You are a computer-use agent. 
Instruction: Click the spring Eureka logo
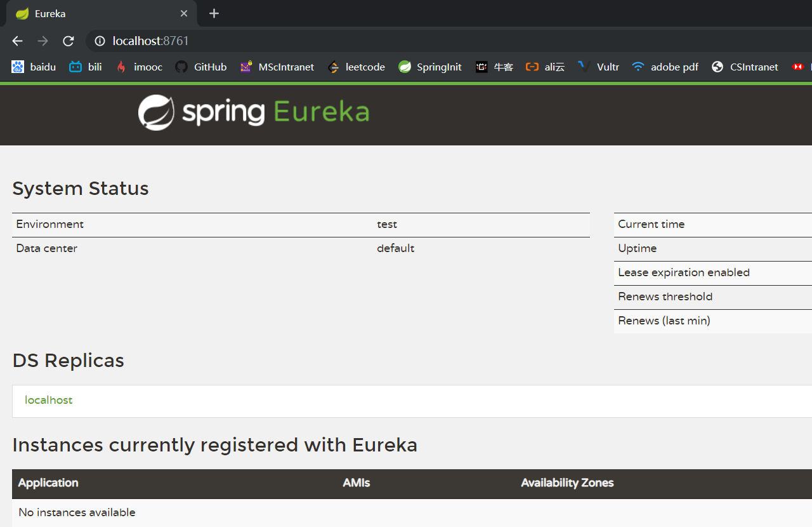[254, 112]
